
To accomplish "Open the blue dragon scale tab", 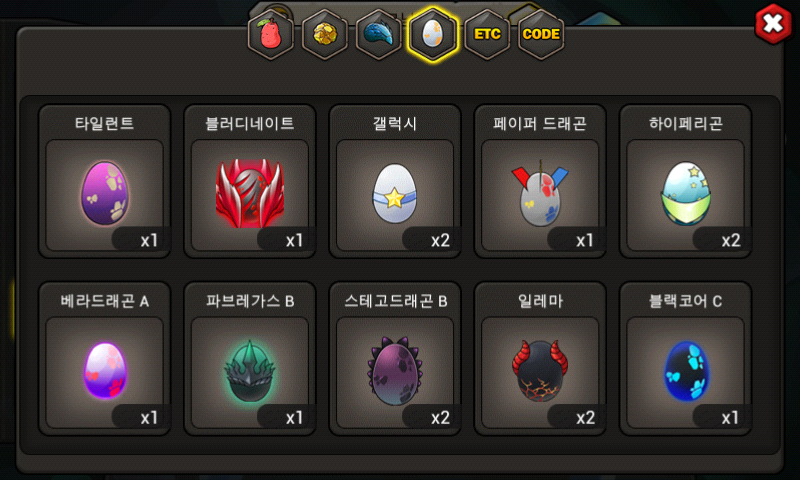I will [379, 34].
